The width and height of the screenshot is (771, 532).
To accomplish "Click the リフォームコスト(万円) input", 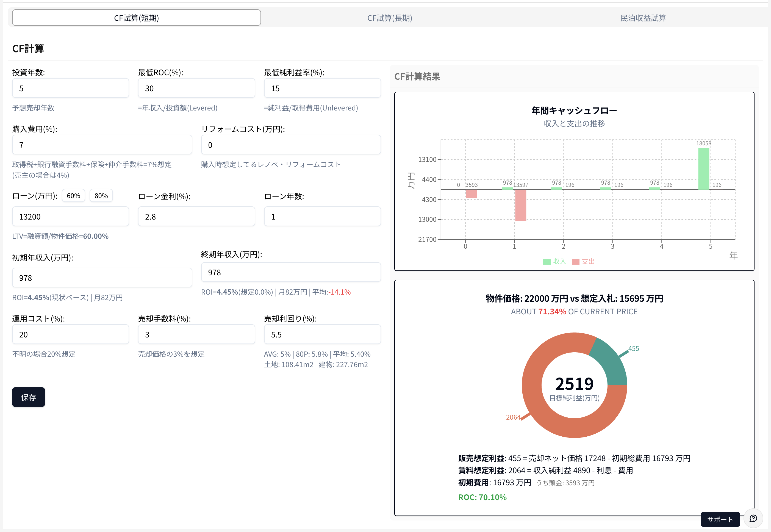I will tap(291, 145).
